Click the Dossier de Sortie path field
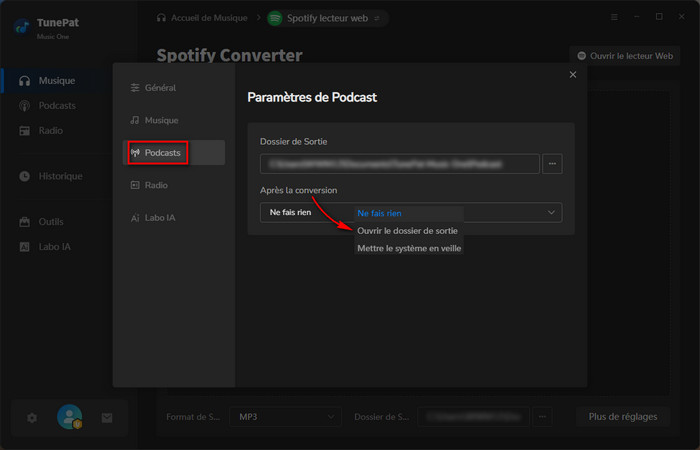Image resolution: width=700 pixels, height=450 pixels. (x=400, y=164)
